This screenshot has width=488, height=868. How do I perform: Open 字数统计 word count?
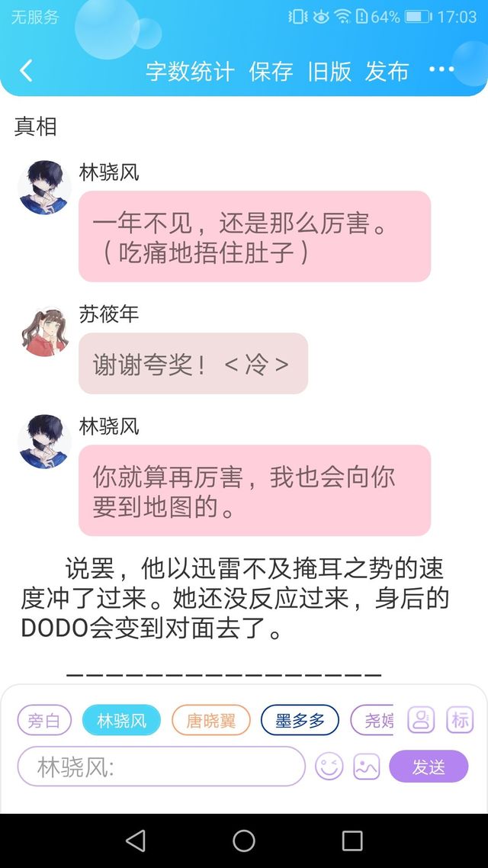click(190, 72)
